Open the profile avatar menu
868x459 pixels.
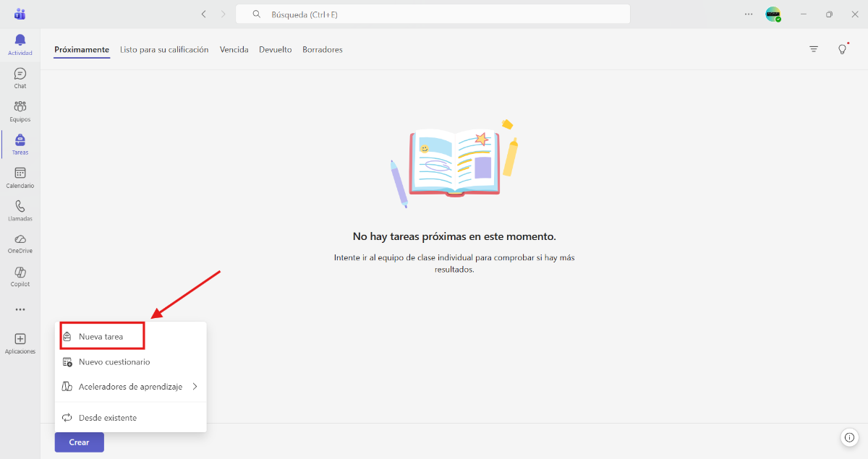[x=773, y=14]
